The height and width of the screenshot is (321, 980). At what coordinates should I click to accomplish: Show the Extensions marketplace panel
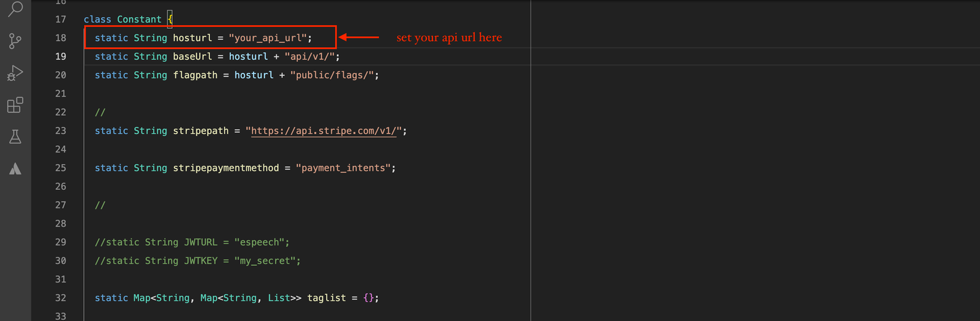(15, 105)
